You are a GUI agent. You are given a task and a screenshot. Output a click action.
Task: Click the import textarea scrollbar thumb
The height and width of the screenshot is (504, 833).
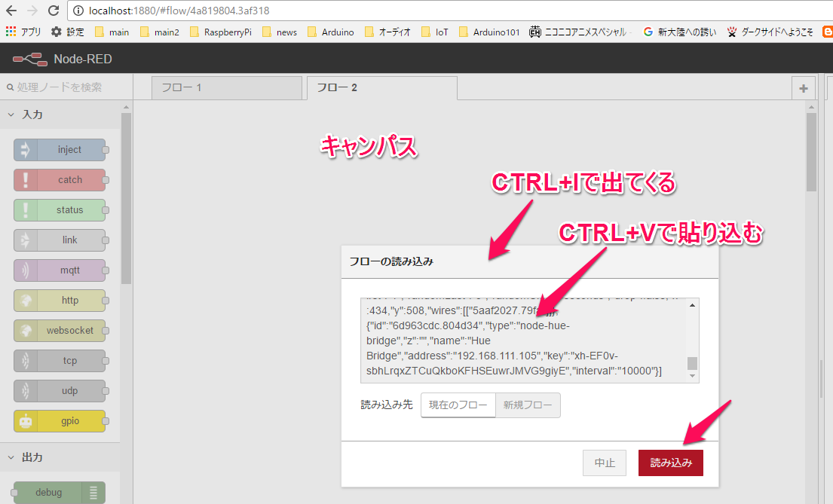692,363
